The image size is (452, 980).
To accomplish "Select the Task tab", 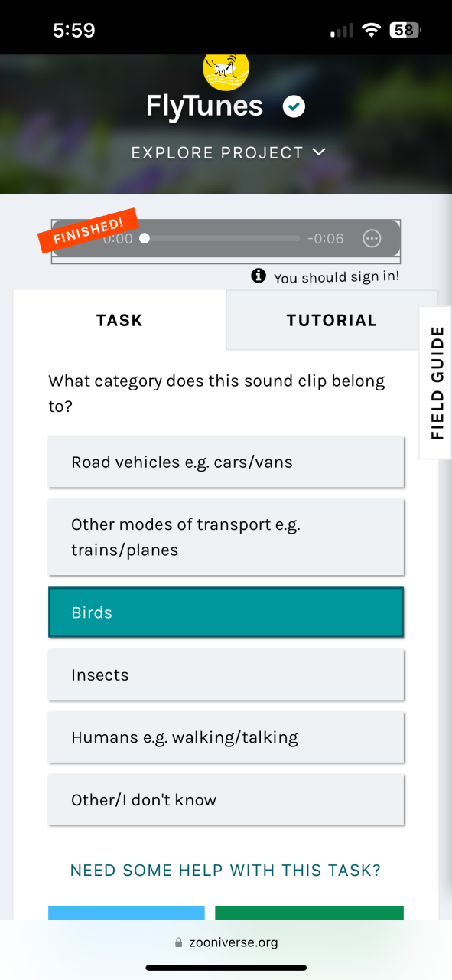I will (x=119, y=320).
